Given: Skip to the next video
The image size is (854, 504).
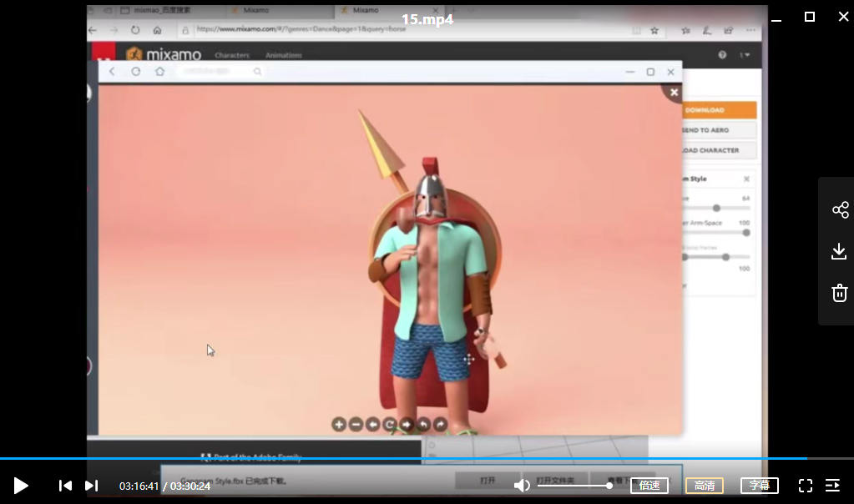Looking at the screenshot, I should (92, 486).
